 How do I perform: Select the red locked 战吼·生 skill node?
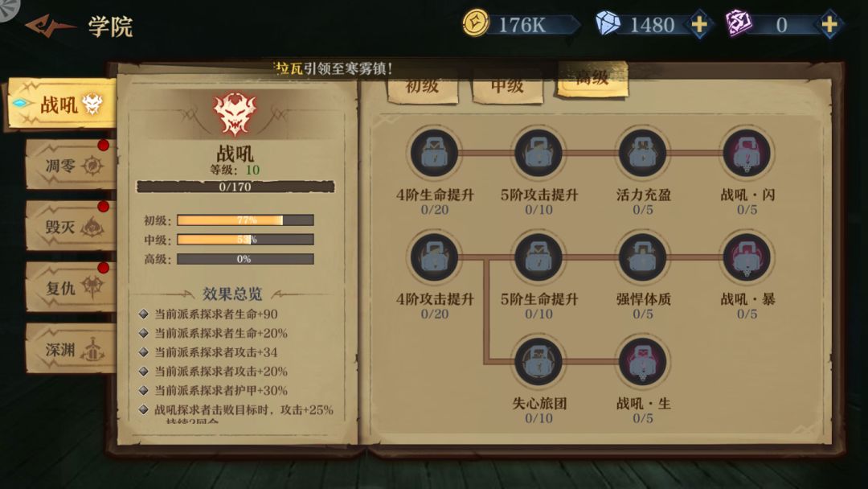click(x=643, y=362)
